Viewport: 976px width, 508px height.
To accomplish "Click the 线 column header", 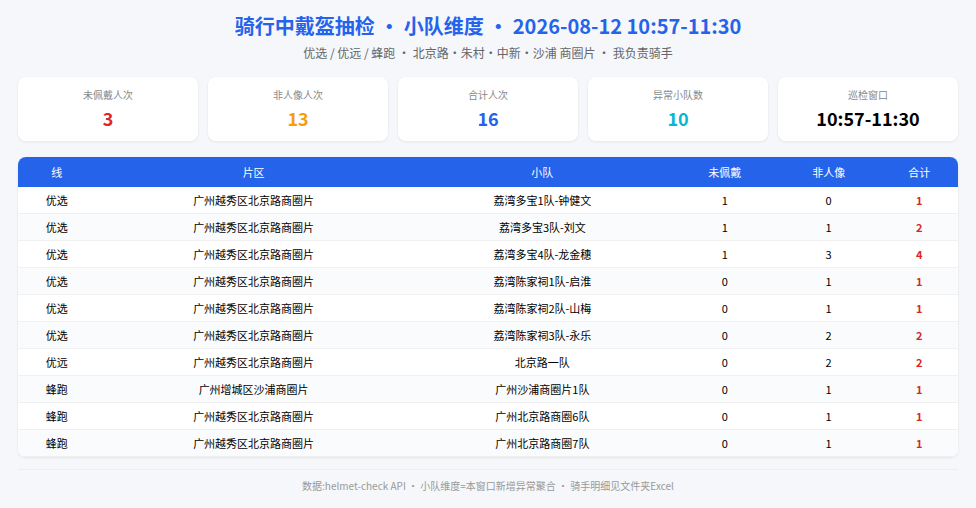I will 57,173.
